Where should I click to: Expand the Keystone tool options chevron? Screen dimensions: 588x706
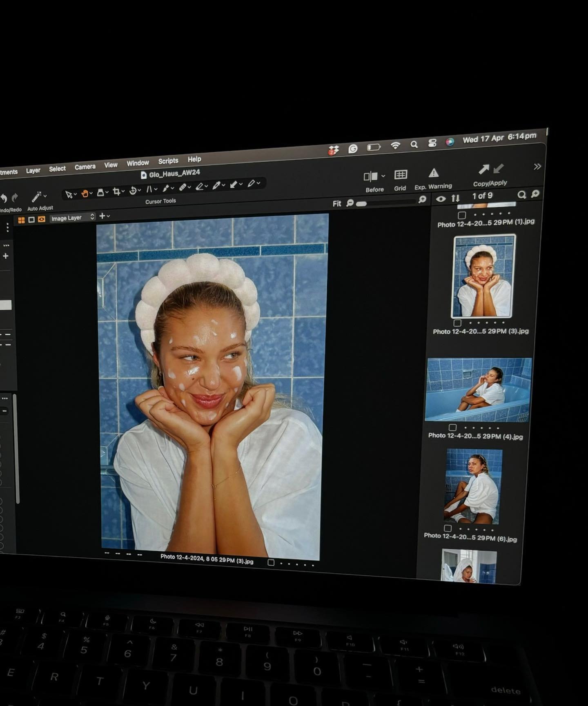pos(156,189)
